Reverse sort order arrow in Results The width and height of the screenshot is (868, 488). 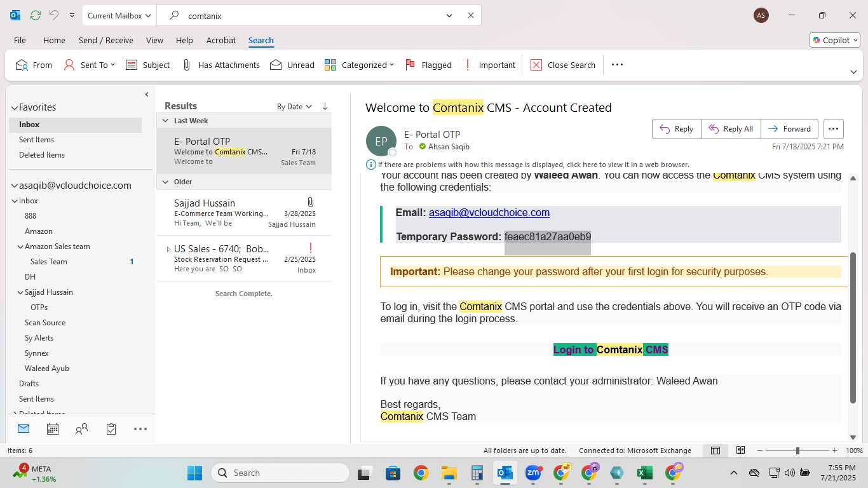click(x=325, y=106)
